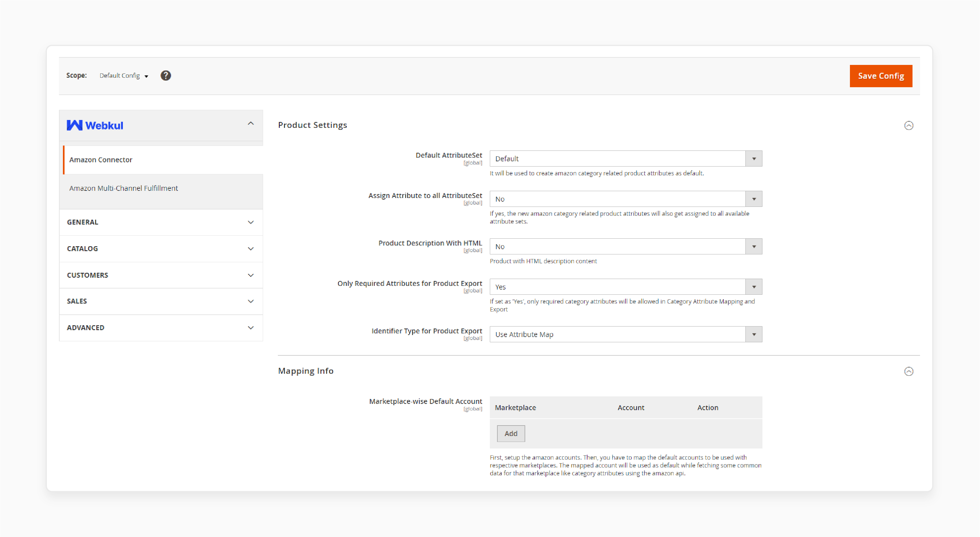
Task: Click the Marketplace-wise Default Account label
Action: (x=425, y=402)
